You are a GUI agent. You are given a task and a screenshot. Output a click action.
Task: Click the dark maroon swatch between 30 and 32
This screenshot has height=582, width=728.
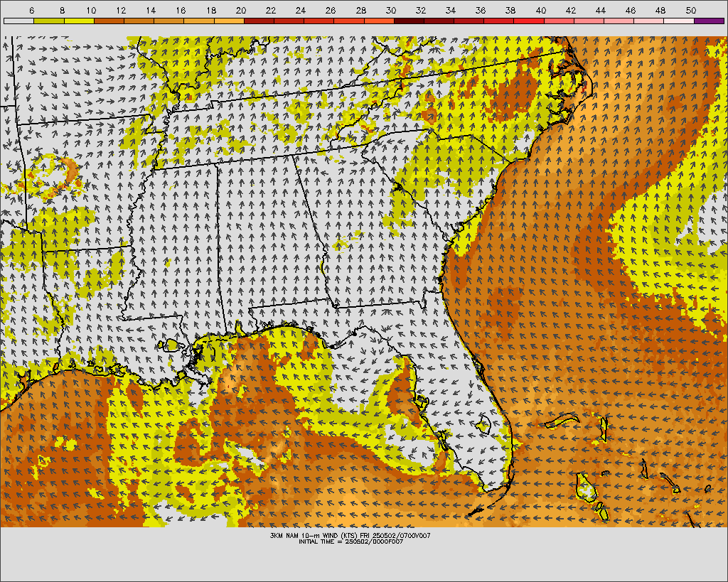coord(409,21)
